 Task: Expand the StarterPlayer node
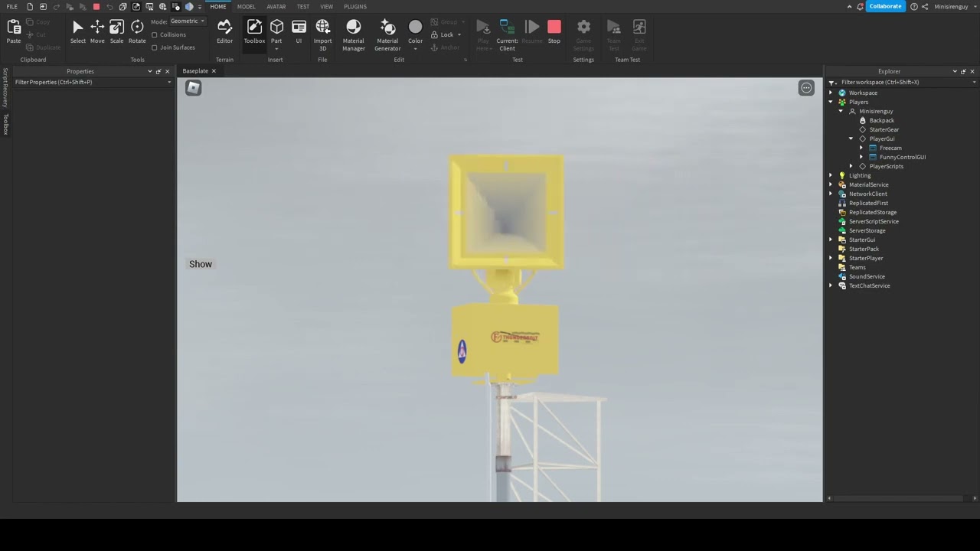(831, 258)
